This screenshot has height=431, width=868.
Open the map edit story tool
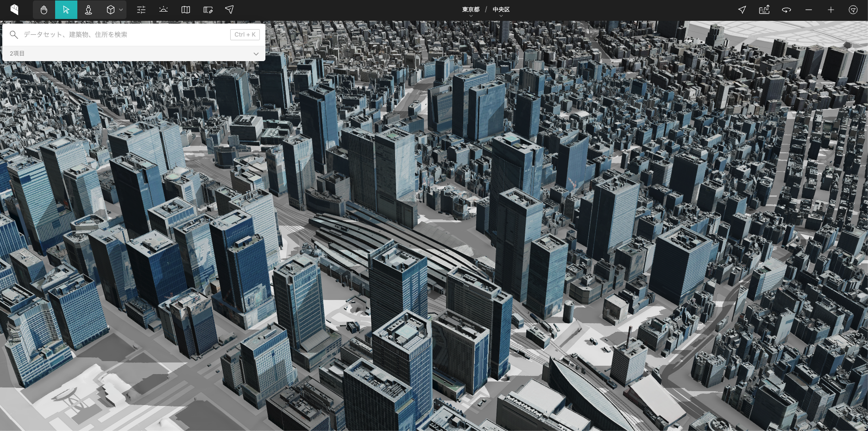coord(208,10)
